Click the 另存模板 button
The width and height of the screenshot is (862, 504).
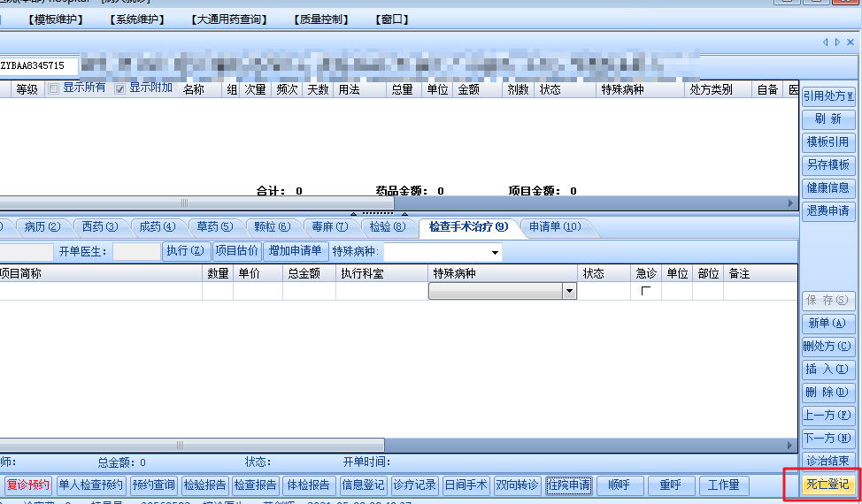[x=827, y=164]
